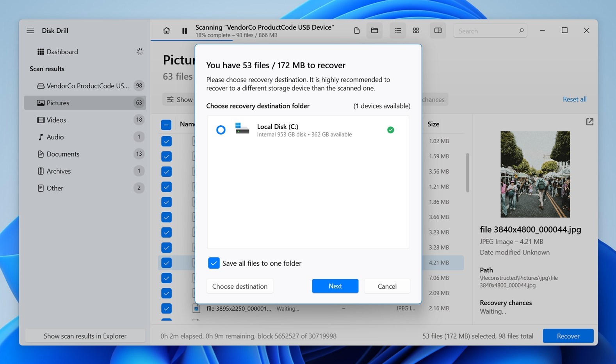Toggle the select-all header checkbox

(x=166, y=125)
